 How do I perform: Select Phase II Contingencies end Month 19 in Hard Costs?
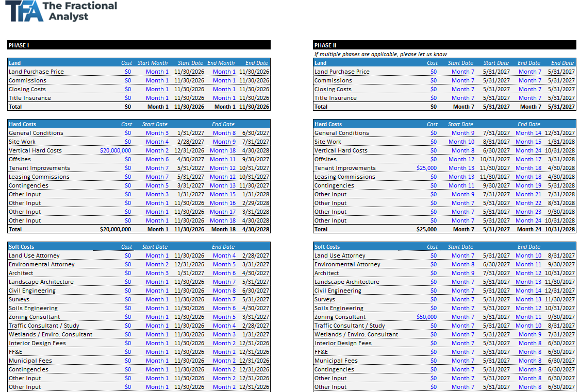(x=528, y=185)
